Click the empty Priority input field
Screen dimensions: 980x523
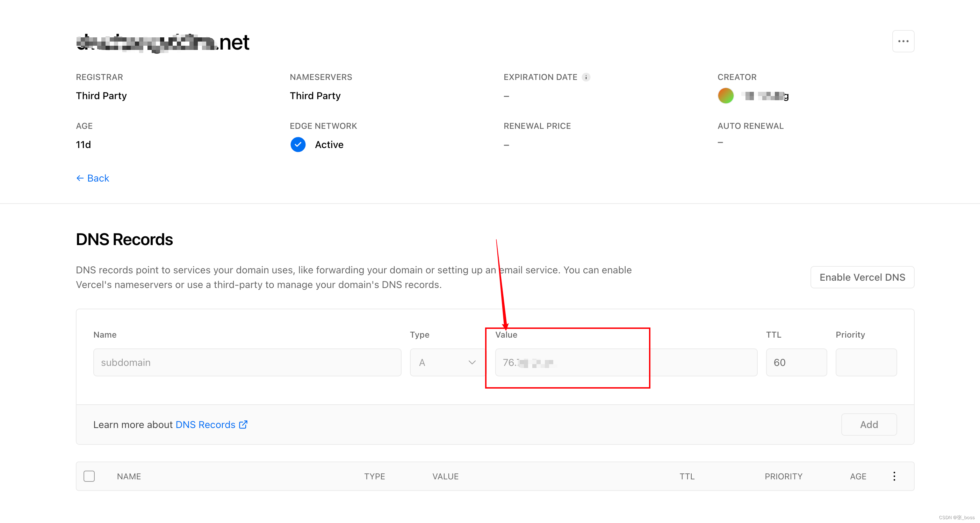pos(866,362)
